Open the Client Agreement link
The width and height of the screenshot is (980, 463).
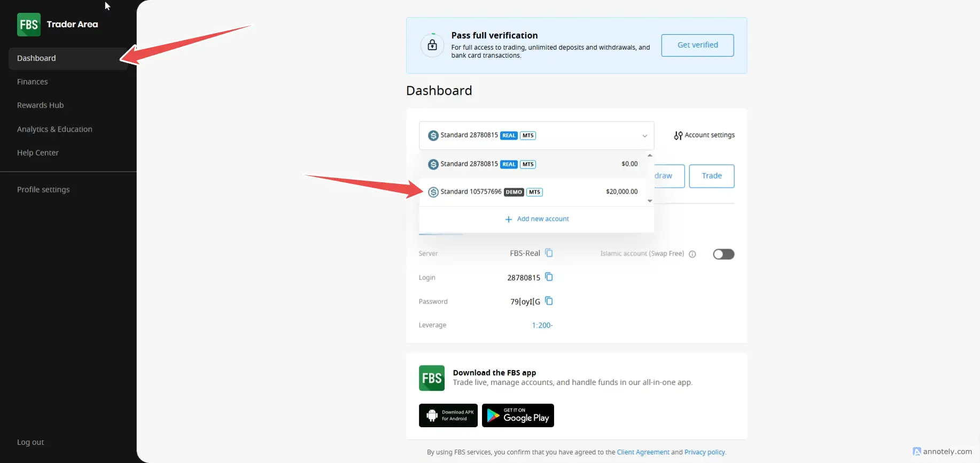(643, 452)
